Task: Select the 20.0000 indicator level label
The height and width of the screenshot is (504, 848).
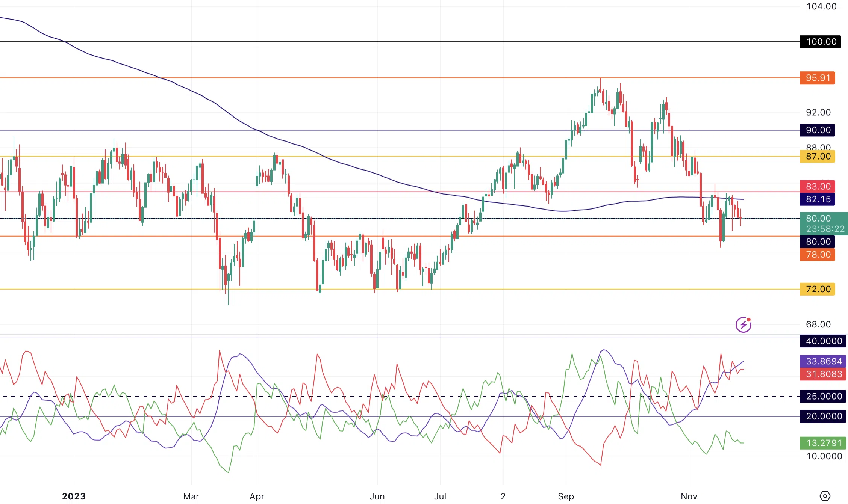Action: click(823, 416)
